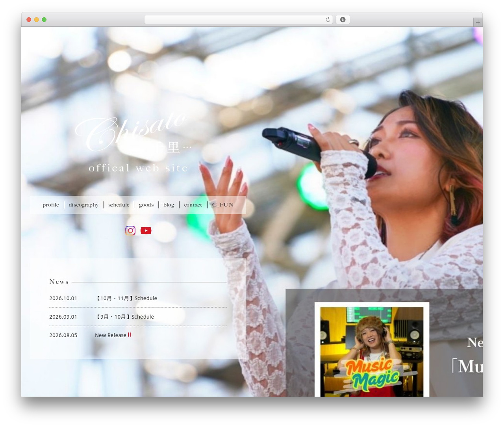This screenshot has height=427, width=504.
Task: Open the schedule menu item
Action: [119, 205]
